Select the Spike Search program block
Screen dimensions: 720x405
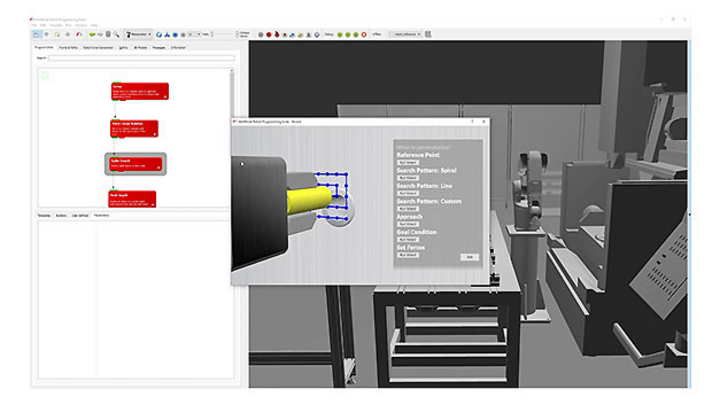click(x=135, y=163)
